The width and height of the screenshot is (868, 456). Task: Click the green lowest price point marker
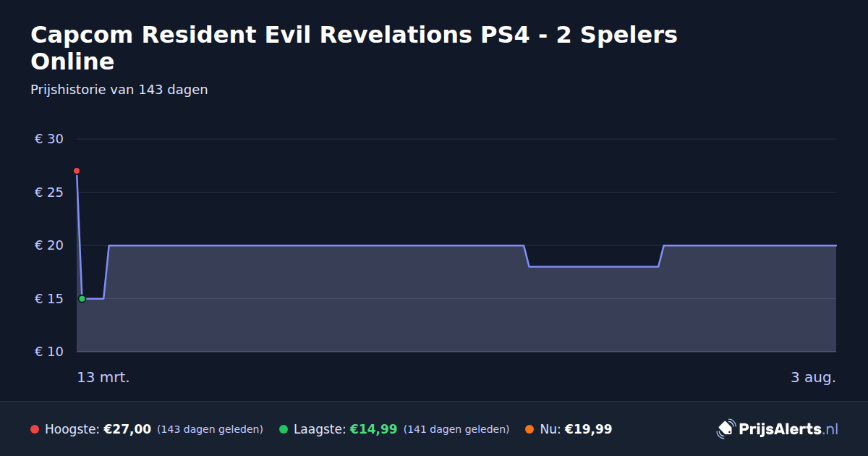tap(82, 298)
